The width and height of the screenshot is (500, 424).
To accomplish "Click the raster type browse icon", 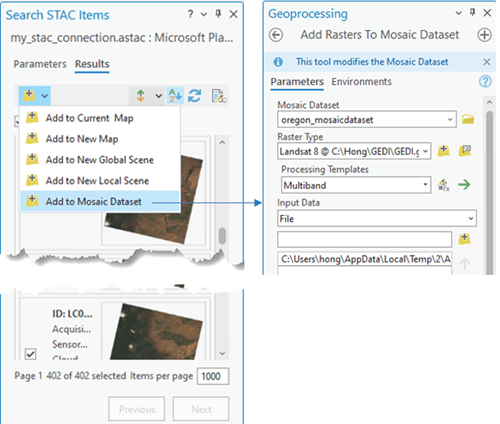I will (444, 151).
